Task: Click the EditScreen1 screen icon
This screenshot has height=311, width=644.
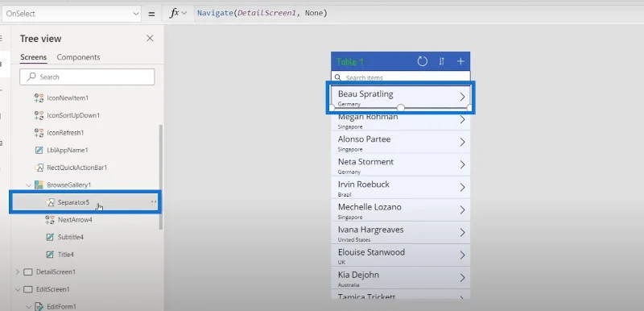Action: 28,289
